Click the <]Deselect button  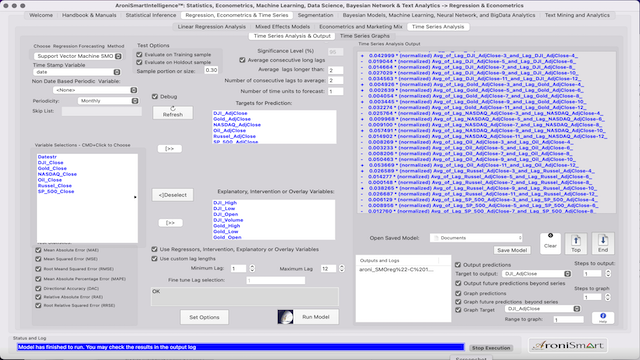point(173,195)
